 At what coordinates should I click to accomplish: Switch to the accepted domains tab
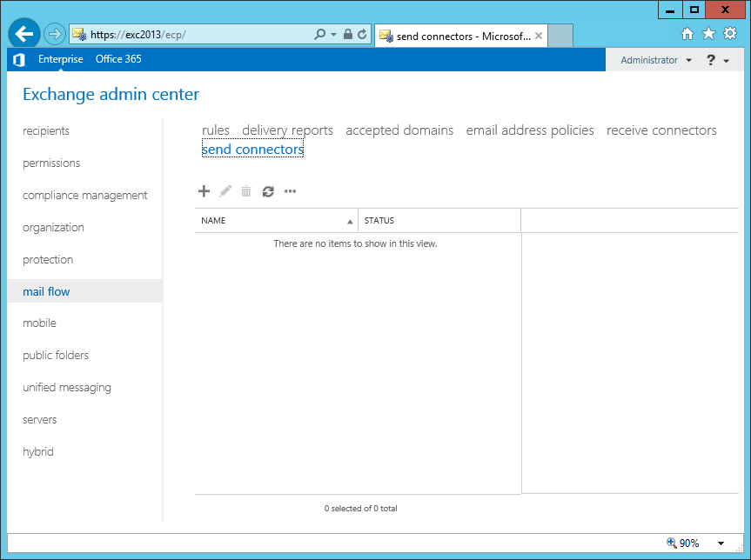pos(399,130)
